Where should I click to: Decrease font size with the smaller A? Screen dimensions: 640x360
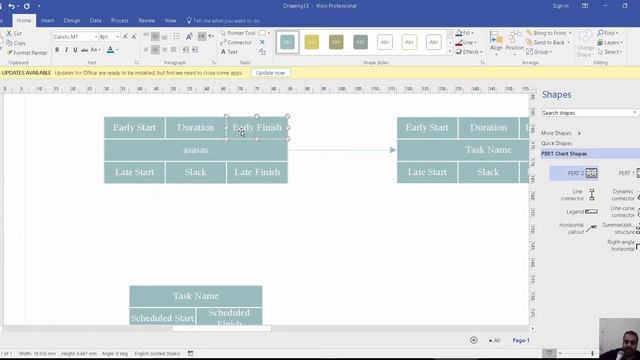pos(134,37)
